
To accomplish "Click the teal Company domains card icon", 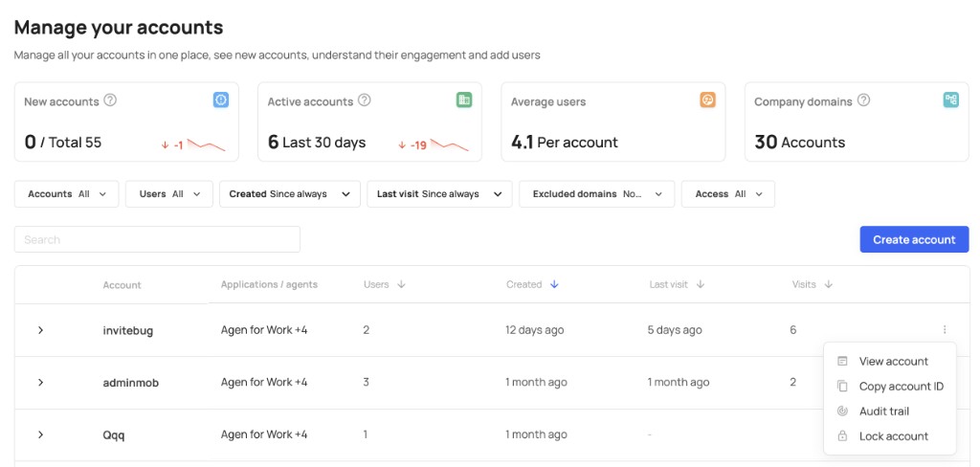I will pos(951,100).
